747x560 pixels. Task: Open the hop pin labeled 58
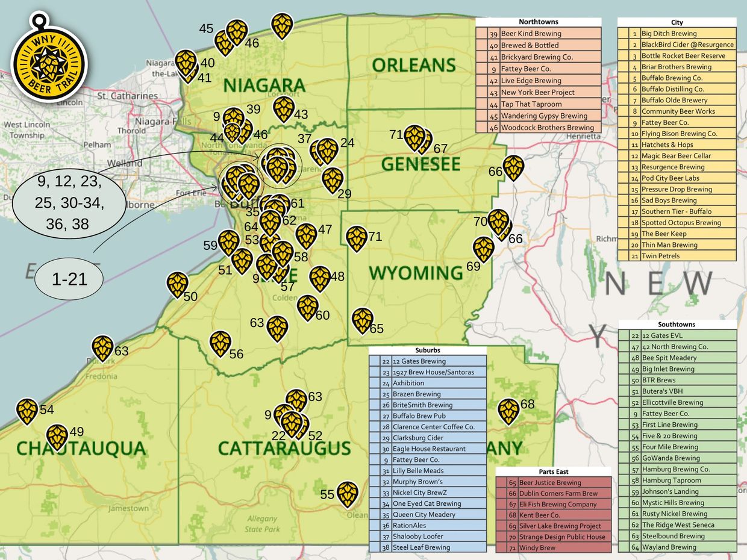point(283,254)
